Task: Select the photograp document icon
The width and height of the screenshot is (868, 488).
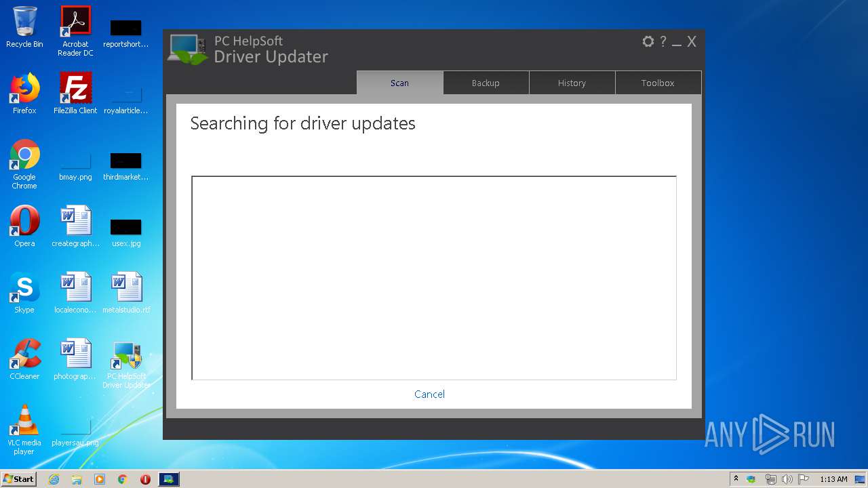Action: tap(75, 359)
